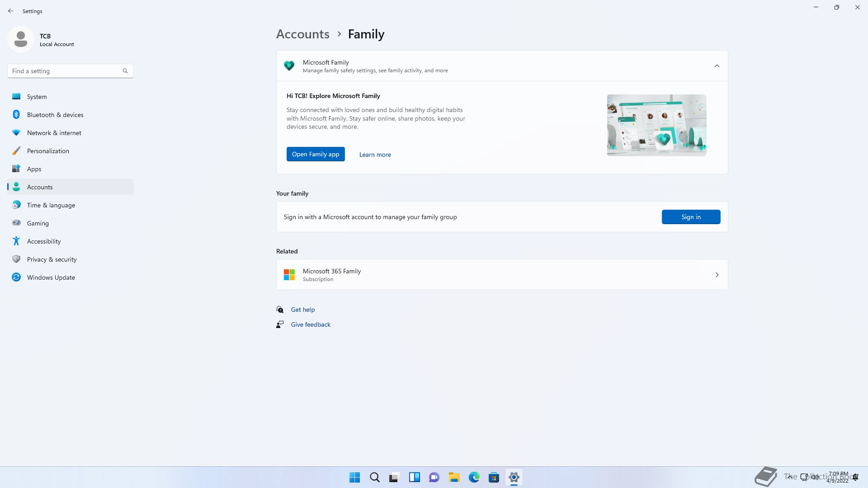Open Microsoft Store from the taskbar
The height and width of the screenshot is (488, 868).
494,477
